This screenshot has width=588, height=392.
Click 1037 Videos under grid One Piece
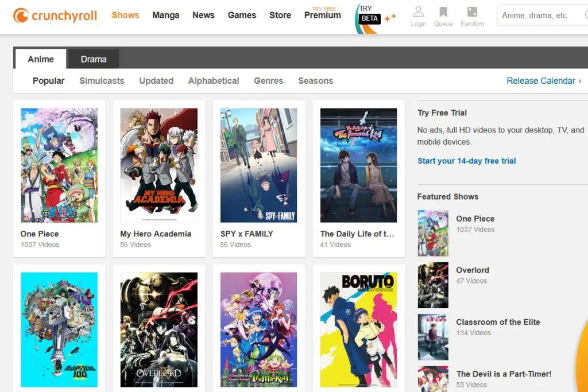pyautogui.click(x=40, y=244)
